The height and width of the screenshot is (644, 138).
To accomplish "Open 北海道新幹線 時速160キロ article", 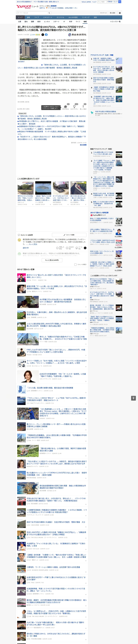I will point(56,589).
